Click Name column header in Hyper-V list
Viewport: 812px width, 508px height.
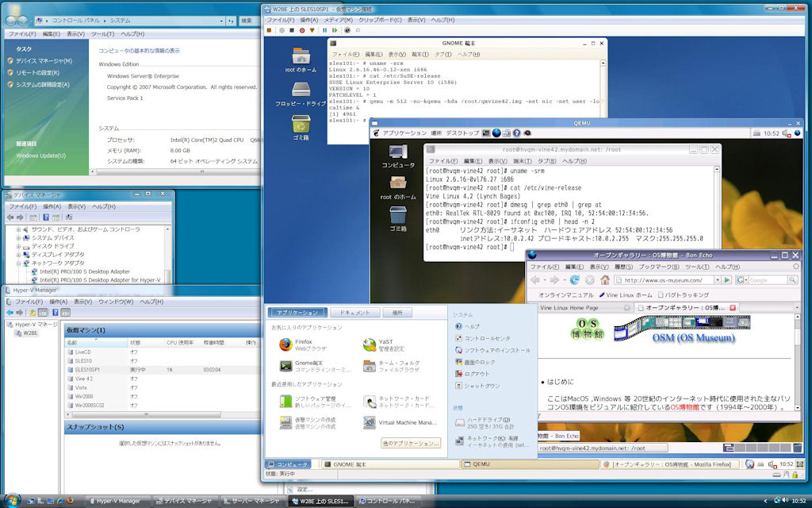click(96, 343)
